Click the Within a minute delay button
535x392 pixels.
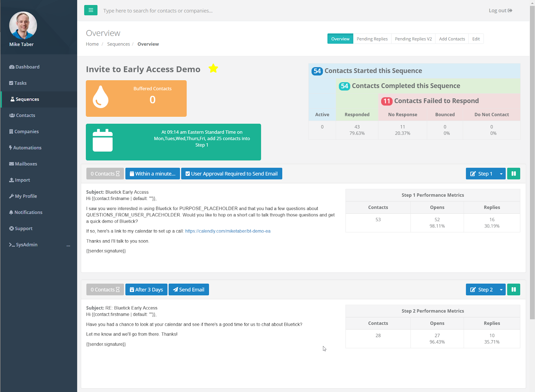tap(152, 174)
